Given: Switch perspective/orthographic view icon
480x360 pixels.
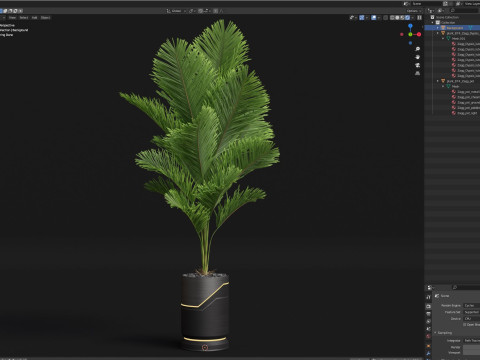Looking at the screenshot, I should 417,73.
